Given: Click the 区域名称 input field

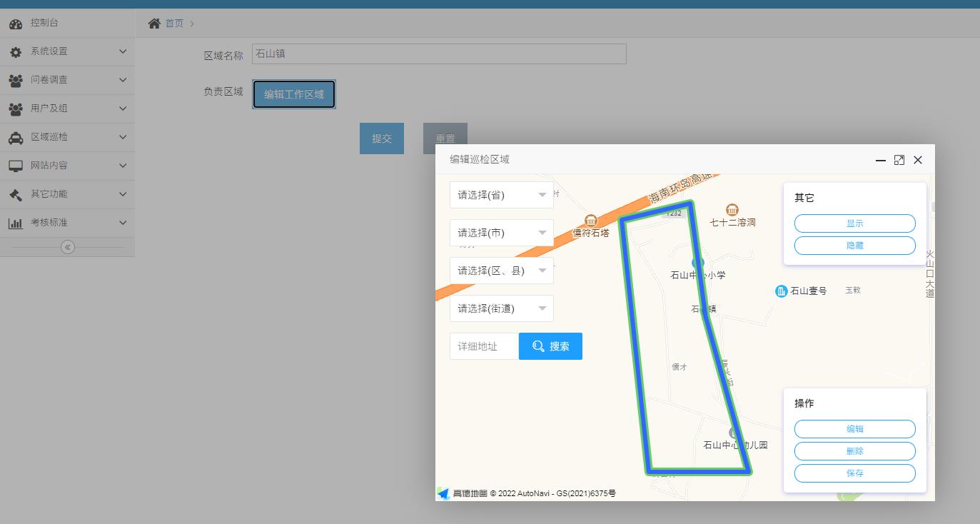Looking at the screenshot, I should coord(439,54).
